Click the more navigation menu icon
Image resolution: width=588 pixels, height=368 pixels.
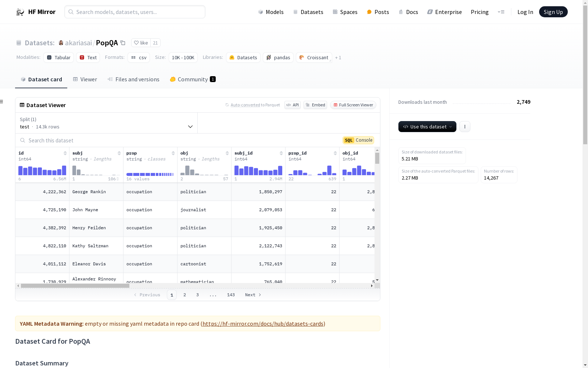pyautogui.click(x=501, y=12)
